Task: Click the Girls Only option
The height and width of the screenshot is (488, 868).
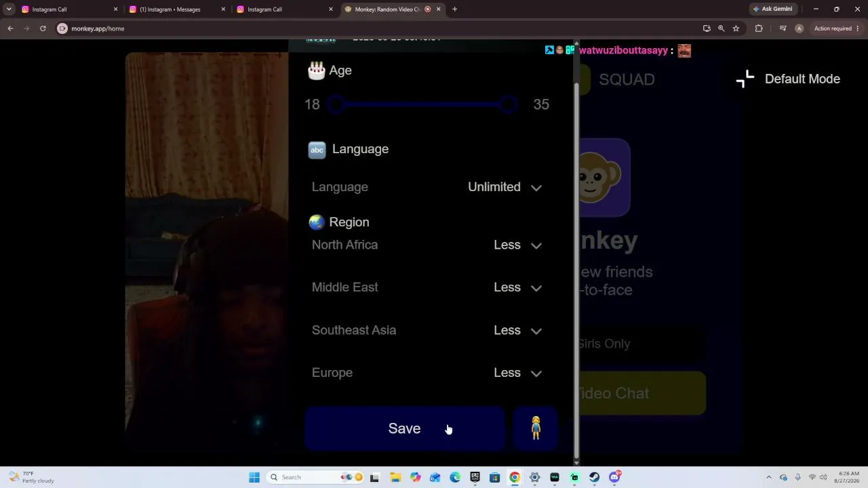Action: 604,344
